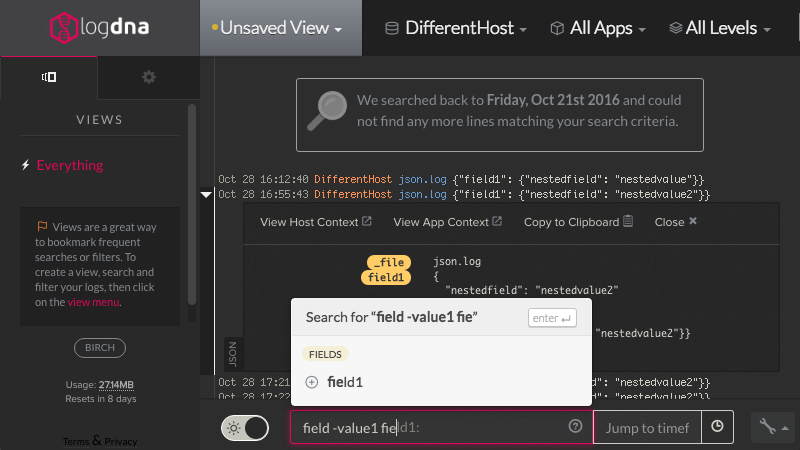Copy log line to clipboard
Image resolution: width=800 pixels, height=450 pixels.
[x=578, y=222]
